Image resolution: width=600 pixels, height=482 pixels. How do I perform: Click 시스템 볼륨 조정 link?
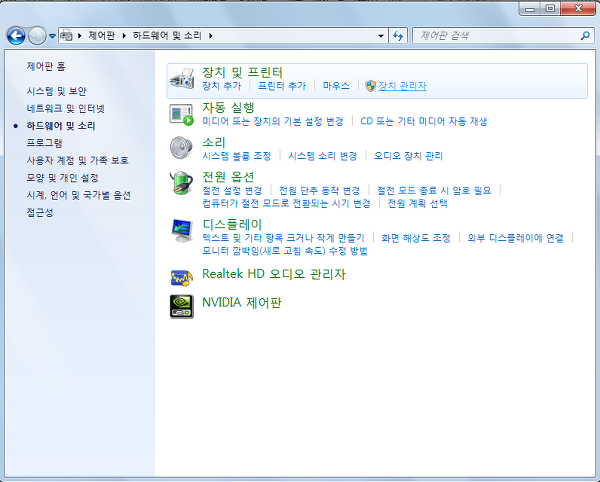tap(236, 156)
